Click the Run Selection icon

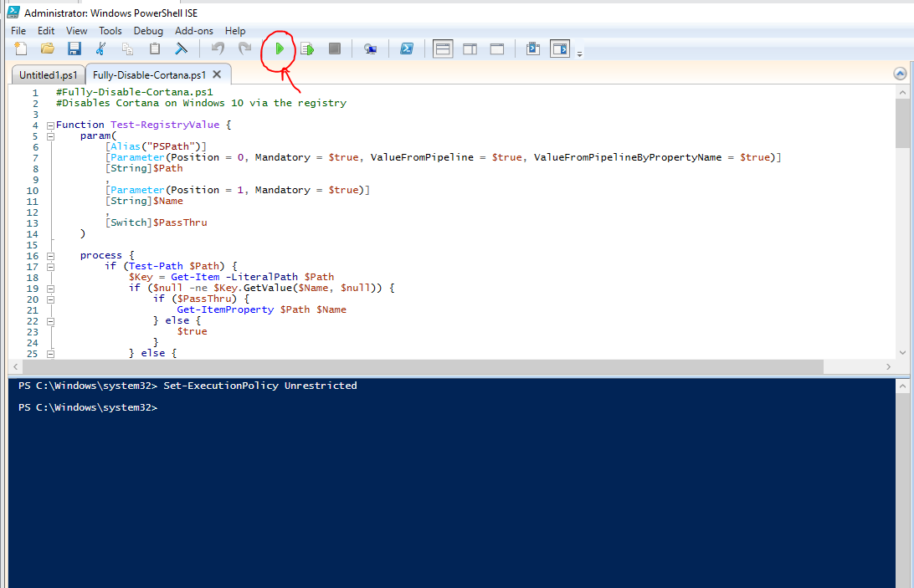tap(307, 49)
